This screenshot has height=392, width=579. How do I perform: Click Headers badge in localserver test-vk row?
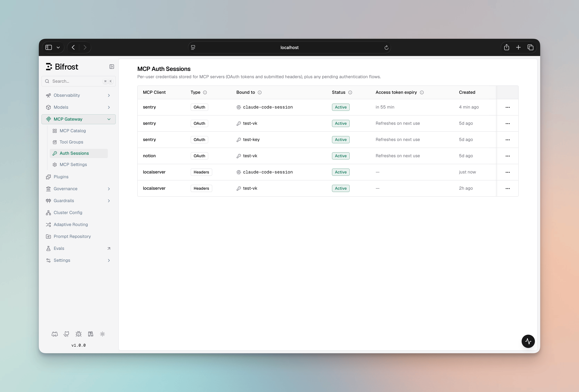click(201, 188)
